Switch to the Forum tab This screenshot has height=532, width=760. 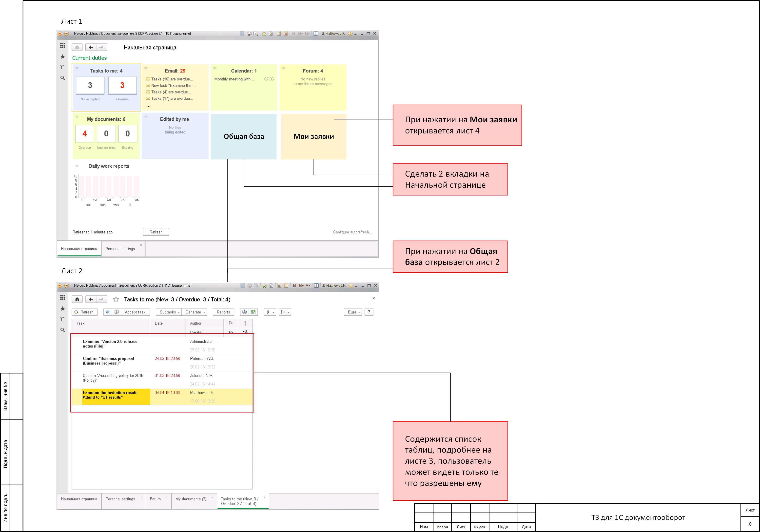point(155,499)
